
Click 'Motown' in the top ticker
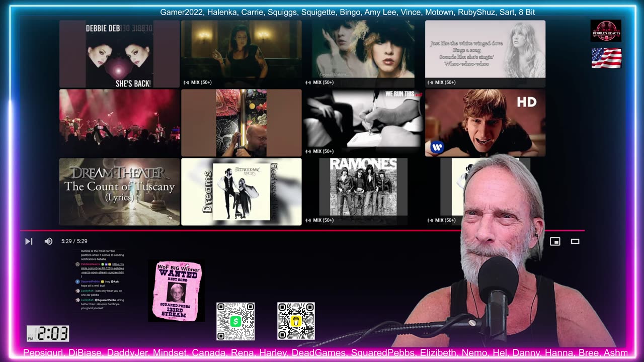[x=439, y=12]
